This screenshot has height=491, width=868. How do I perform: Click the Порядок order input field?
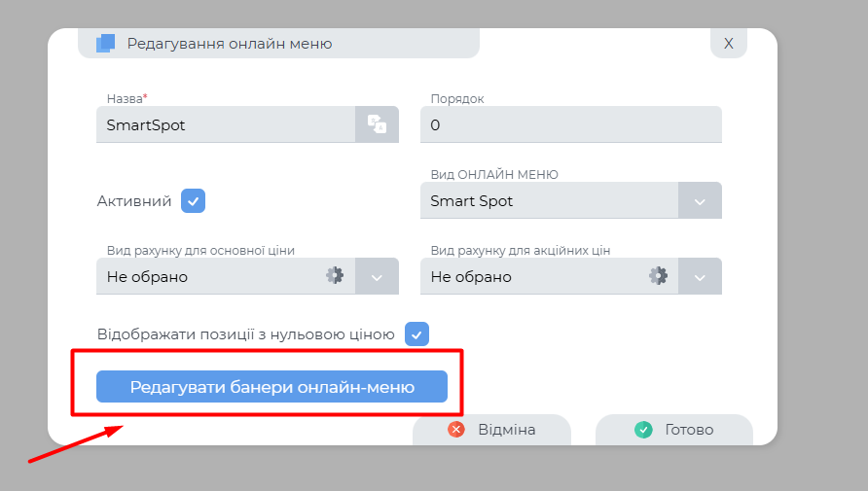(x=571, y=124)
